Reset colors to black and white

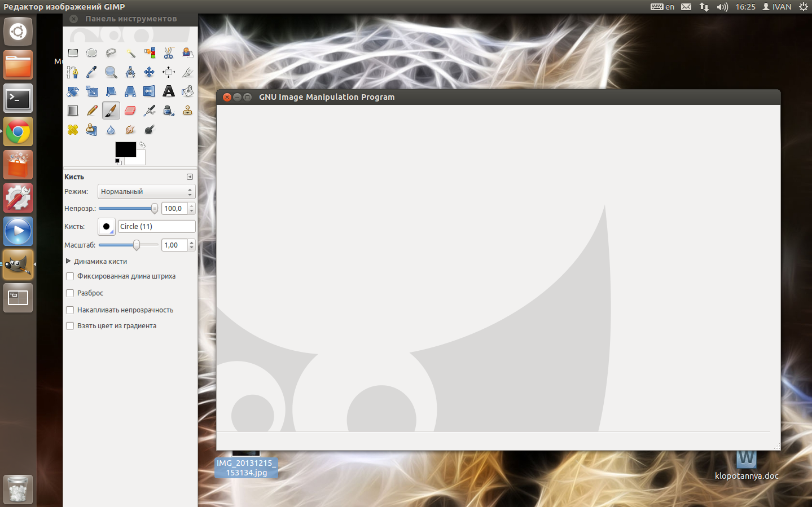(118, 162)
